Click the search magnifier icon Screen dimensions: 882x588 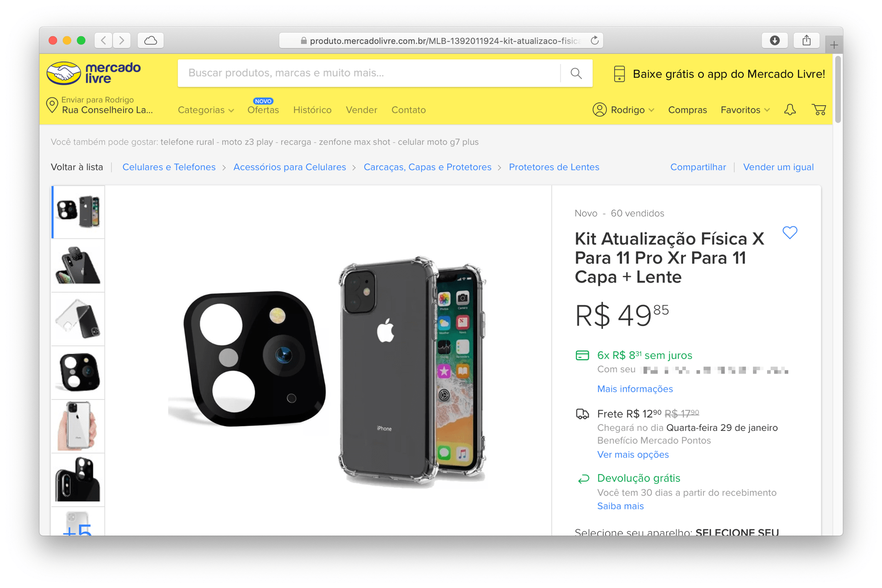(577, 73)
